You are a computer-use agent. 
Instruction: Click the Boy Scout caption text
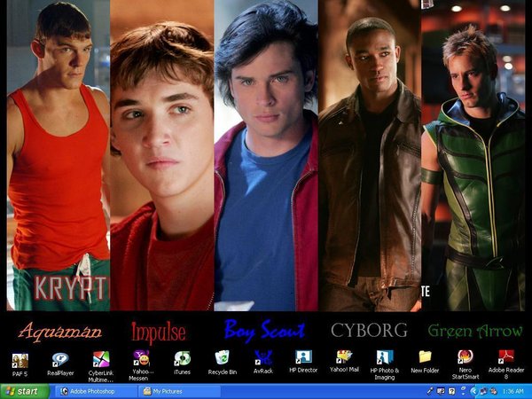click(264, 330)
